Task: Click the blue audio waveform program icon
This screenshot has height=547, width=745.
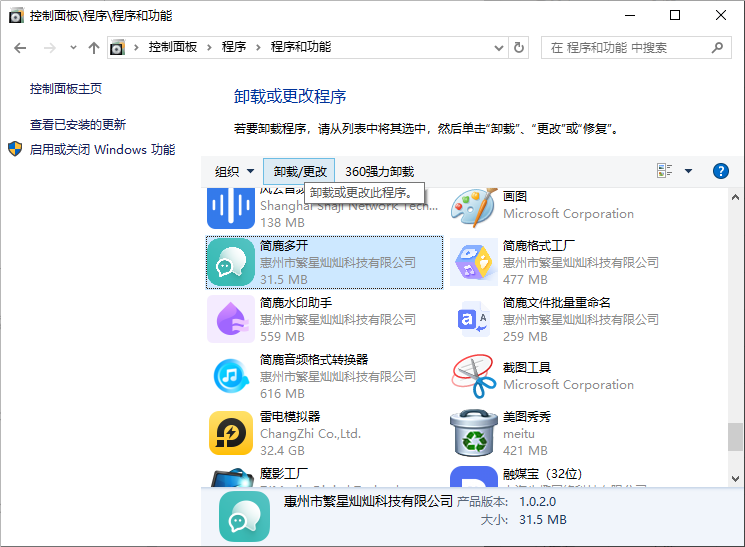Action: coord(231,208)
